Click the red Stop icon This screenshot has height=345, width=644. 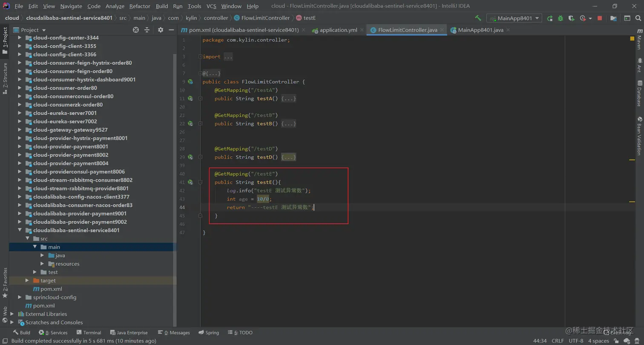[x=600, y=18]
